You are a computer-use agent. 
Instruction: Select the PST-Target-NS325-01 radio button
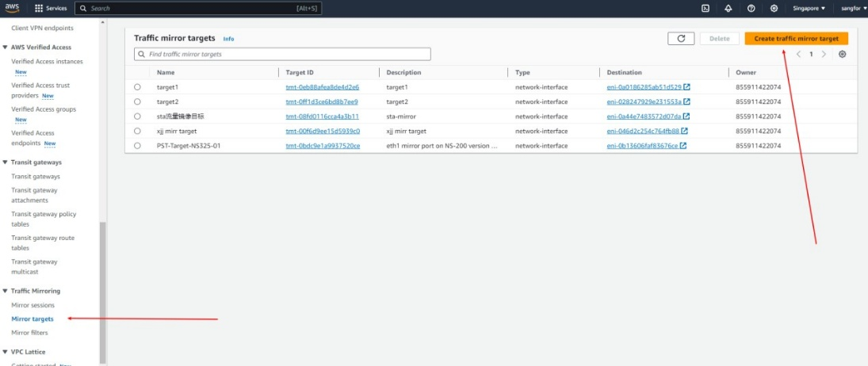pos(137,146)
